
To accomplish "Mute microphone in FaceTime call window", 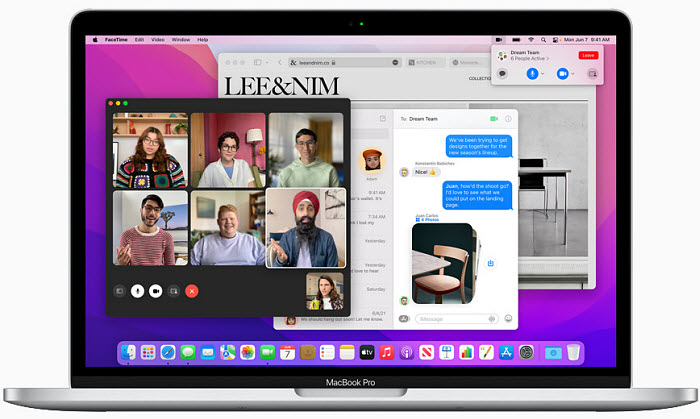I will [138, 291].
